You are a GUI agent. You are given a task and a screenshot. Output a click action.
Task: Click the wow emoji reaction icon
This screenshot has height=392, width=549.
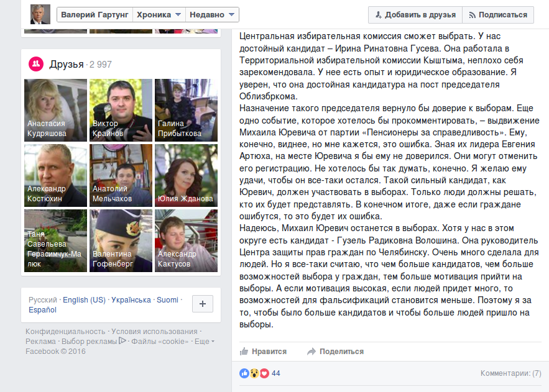pyautogui.click(x=254, y=373)
